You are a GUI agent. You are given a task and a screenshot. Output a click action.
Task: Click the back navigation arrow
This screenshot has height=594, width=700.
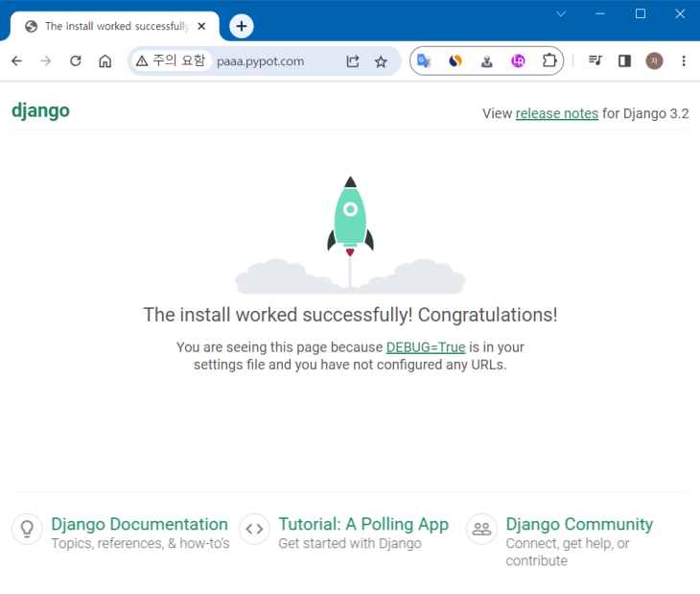[16, 61]
